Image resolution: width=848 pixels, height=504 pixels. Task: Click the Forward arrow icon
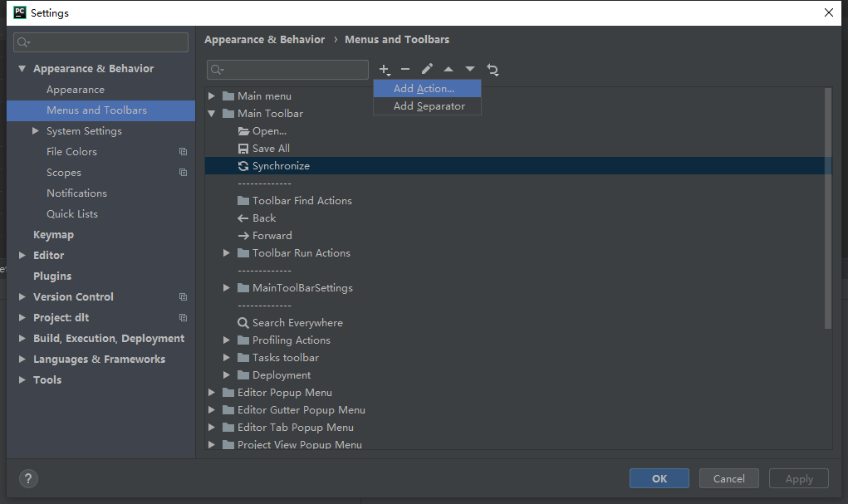coord(243,236)
